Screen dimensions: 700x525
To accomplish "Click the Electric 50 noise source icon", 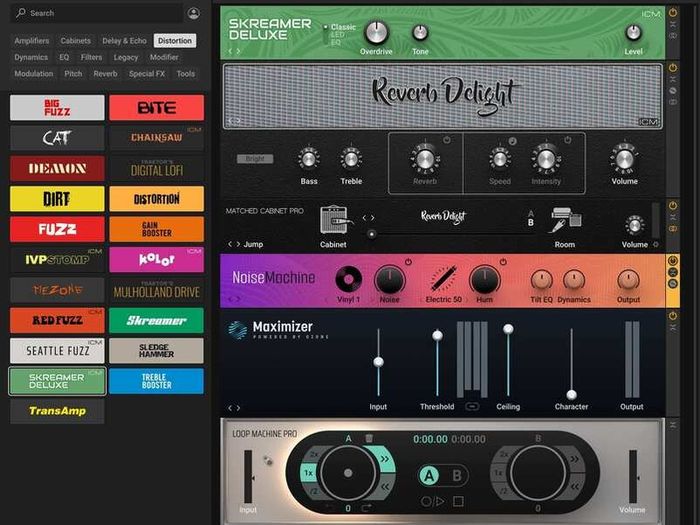I will (x=443, y=280).
